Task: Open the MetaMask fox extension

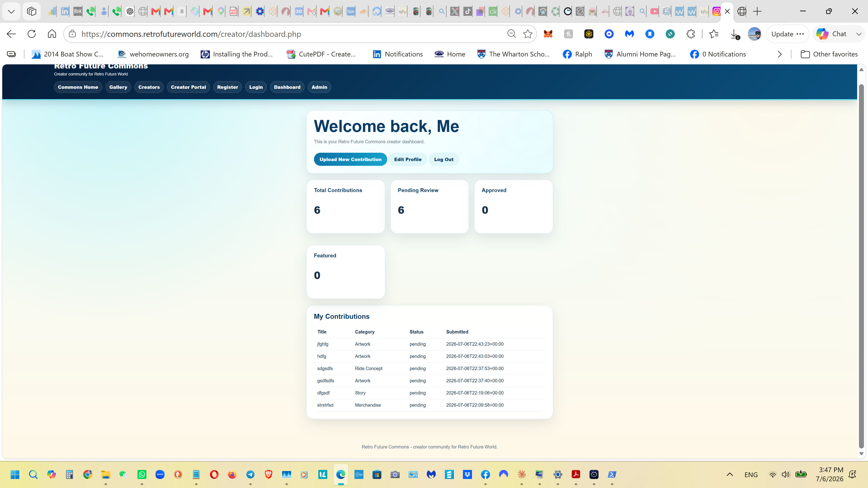Action: 548,34
